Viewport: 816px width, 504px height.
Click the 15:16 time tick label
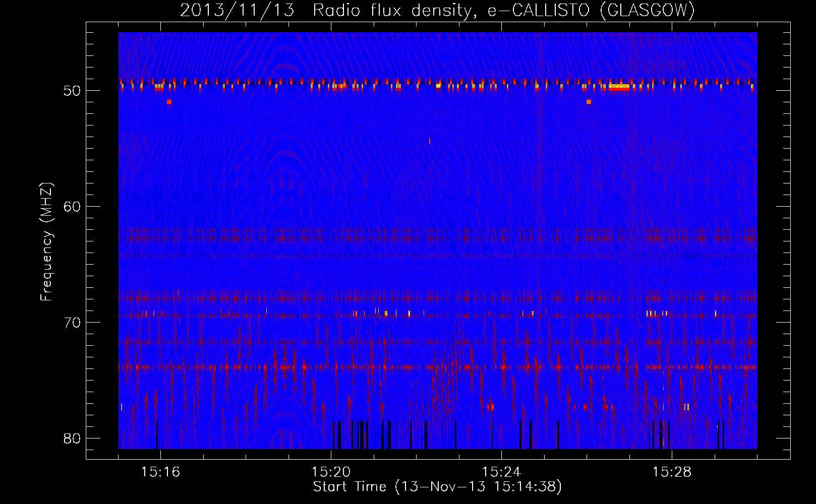(x=160, y=472)
